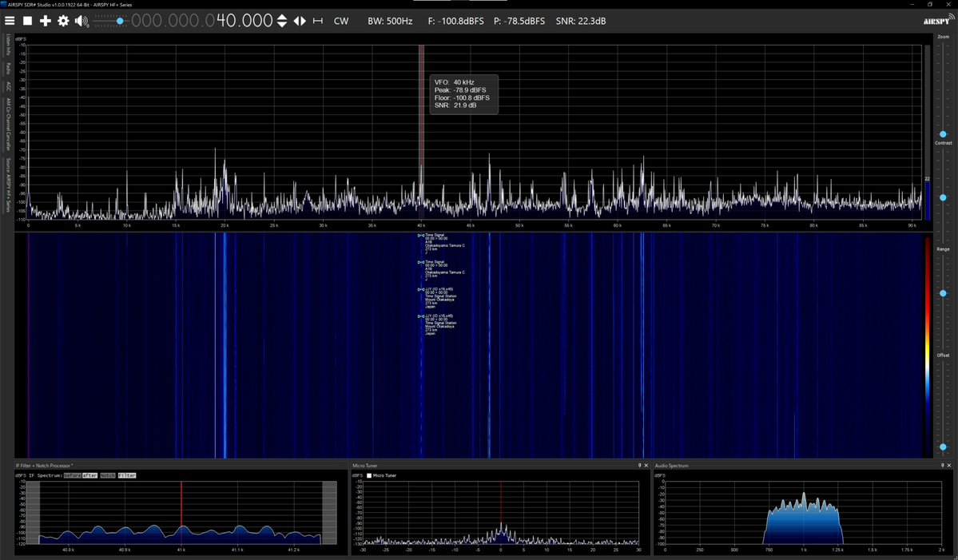
Task: Click the last JJY station label in waterfall
Action: coord(438,325)
